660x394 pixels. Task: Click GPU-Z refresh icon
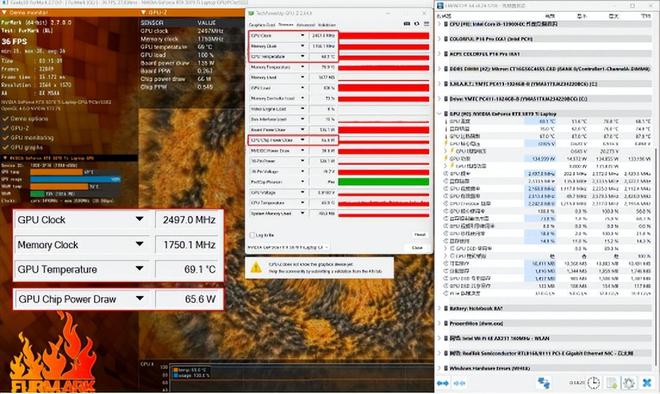tap(417, 24)
